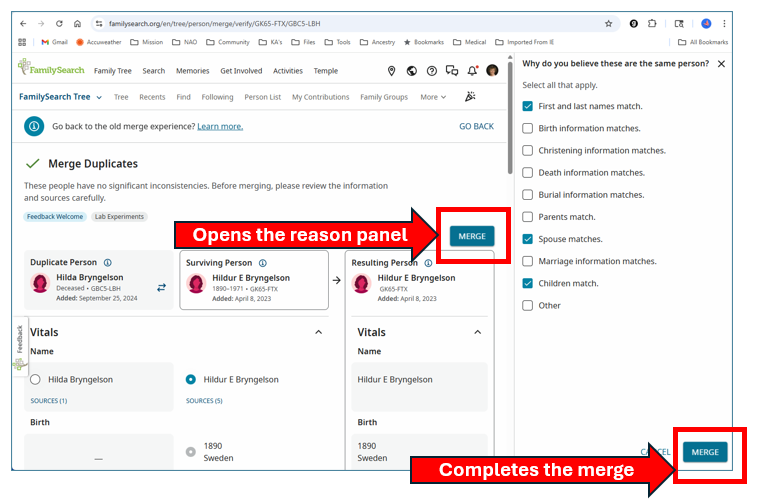The width and height of the screenshot is (762, 501).
Task: Click the Lab Experiments tag
Action: point(119,217)
